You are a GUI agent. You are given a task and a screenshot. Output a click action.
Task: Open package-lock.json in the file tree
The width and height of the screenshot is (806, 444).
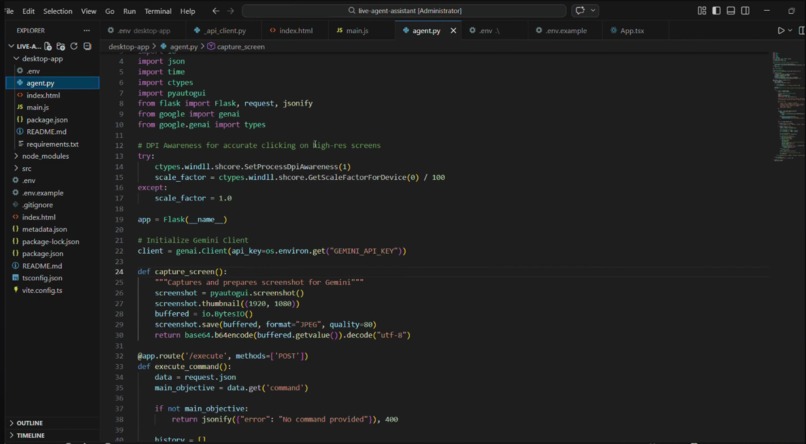click(x=52, y=242)
